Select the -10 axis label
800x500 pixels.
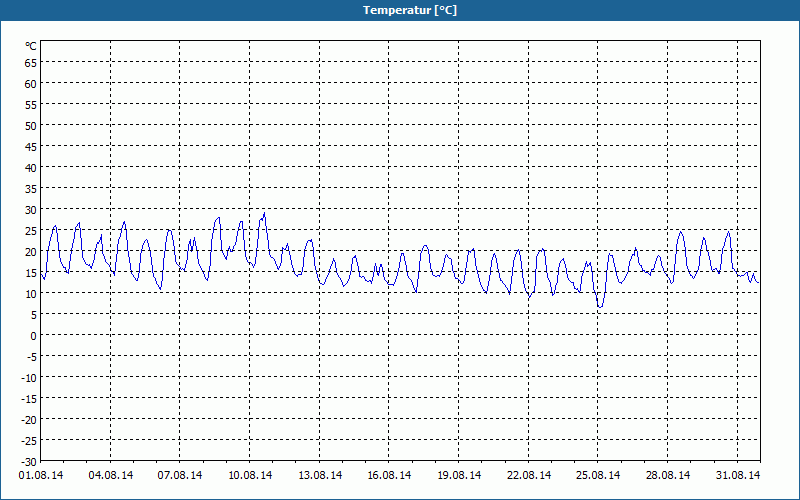coord(29,378)
